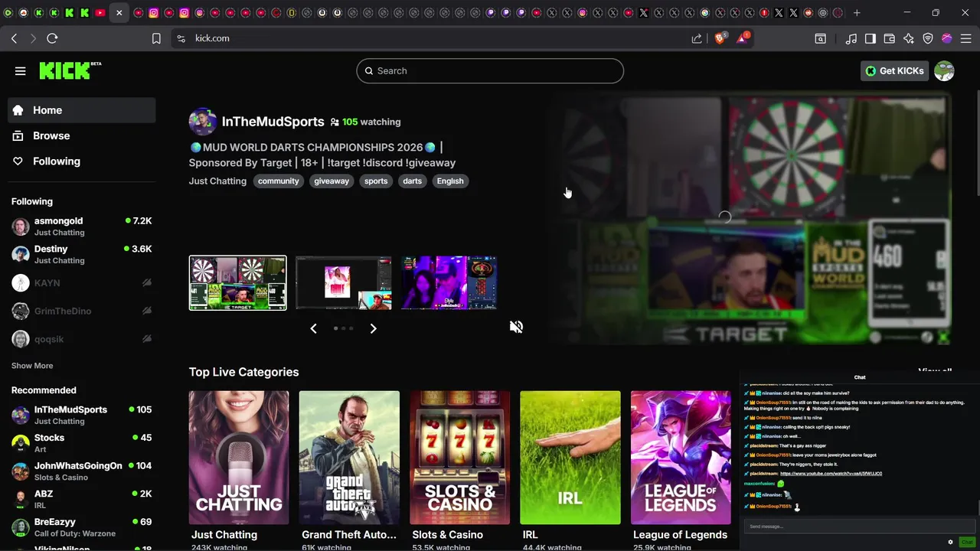The height and width of the screenshot is (551, 980).
Task: Click the Send message chat input
Action: tap(859, 527)
